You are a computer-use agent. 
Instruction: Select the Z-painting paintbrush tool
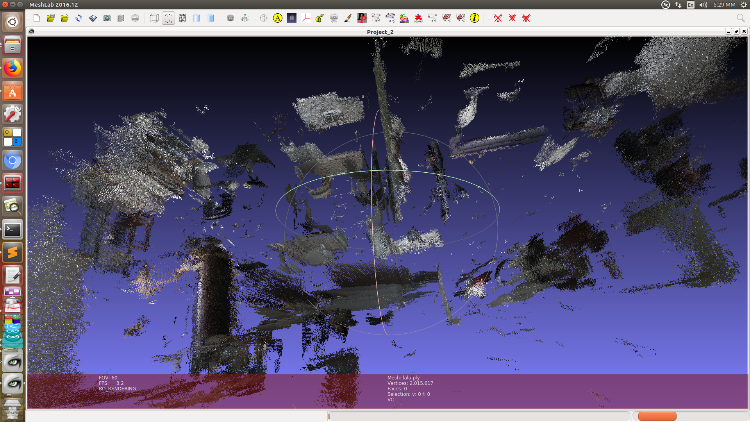348,18
